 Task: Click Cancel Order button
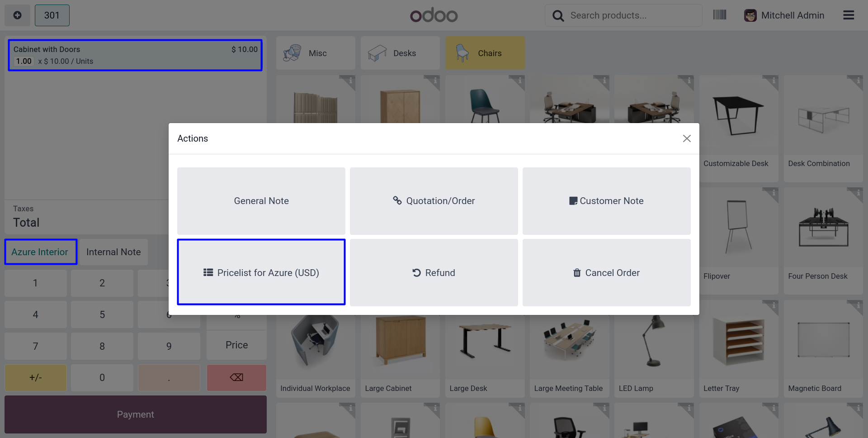coord(606,272)
